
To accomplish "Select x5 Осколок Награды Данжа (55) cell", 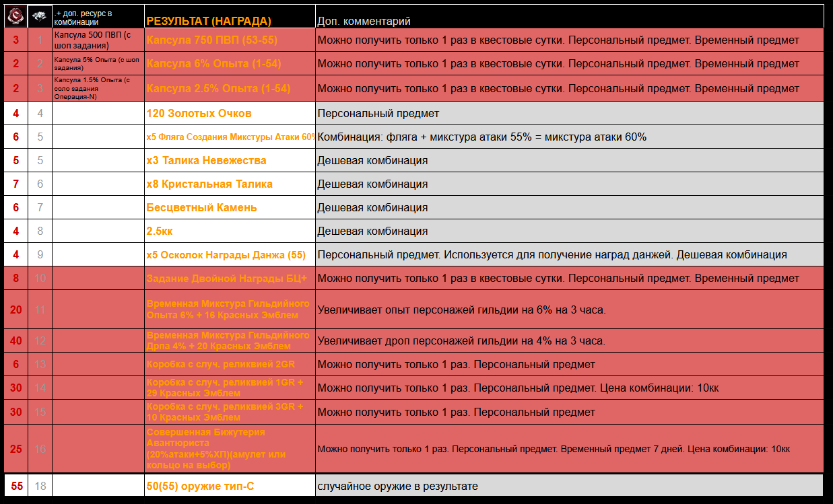I will [226, 255].
